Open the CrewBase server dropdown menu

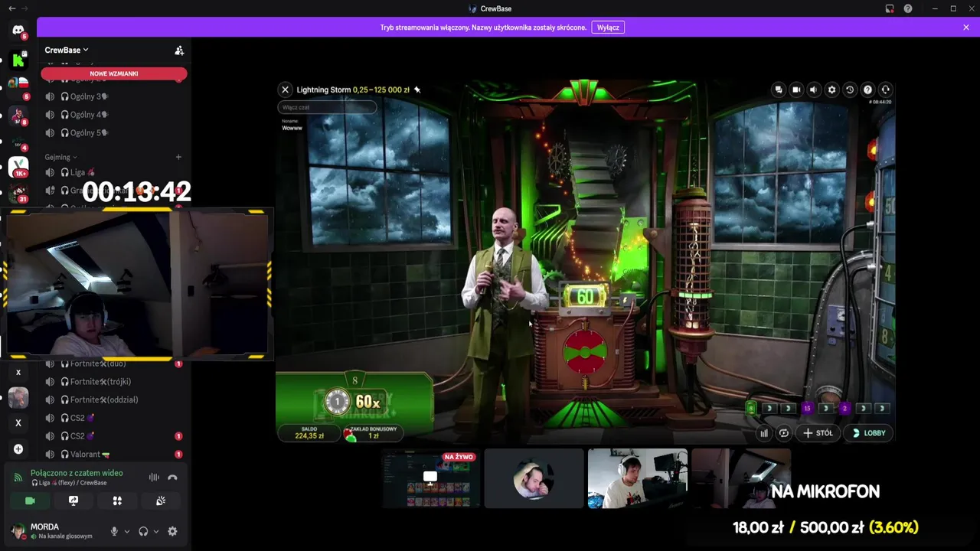pyautogui.click(x=67, y=50)
